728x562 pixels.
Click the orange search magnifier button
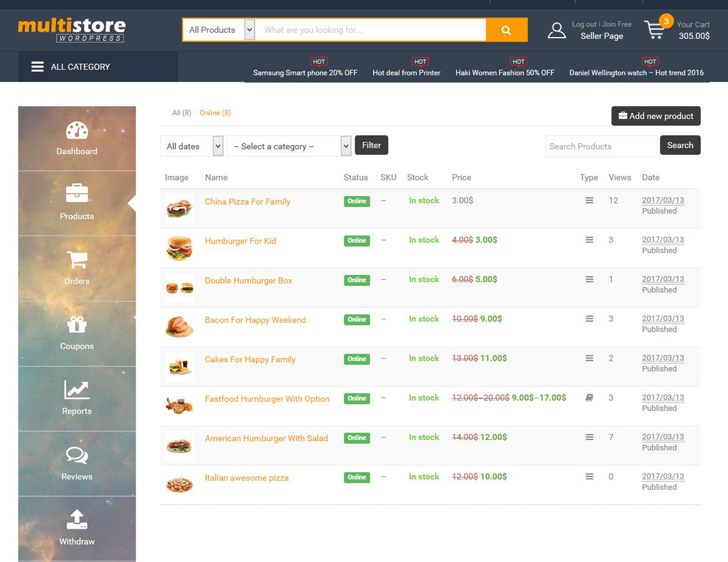pyautogui.click(x=506, y=30)
